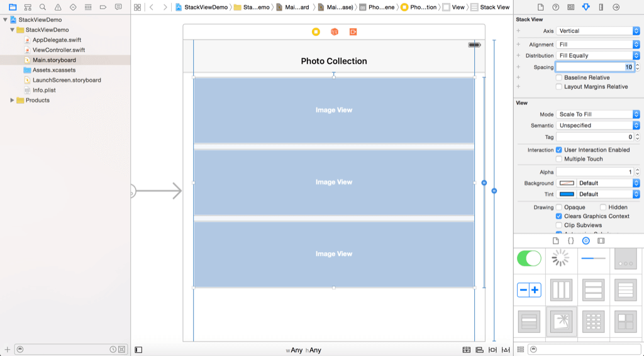This screenshot has width=644, height=356.
Task: Show the Connections inspector
Action: (x=616, y=7)
